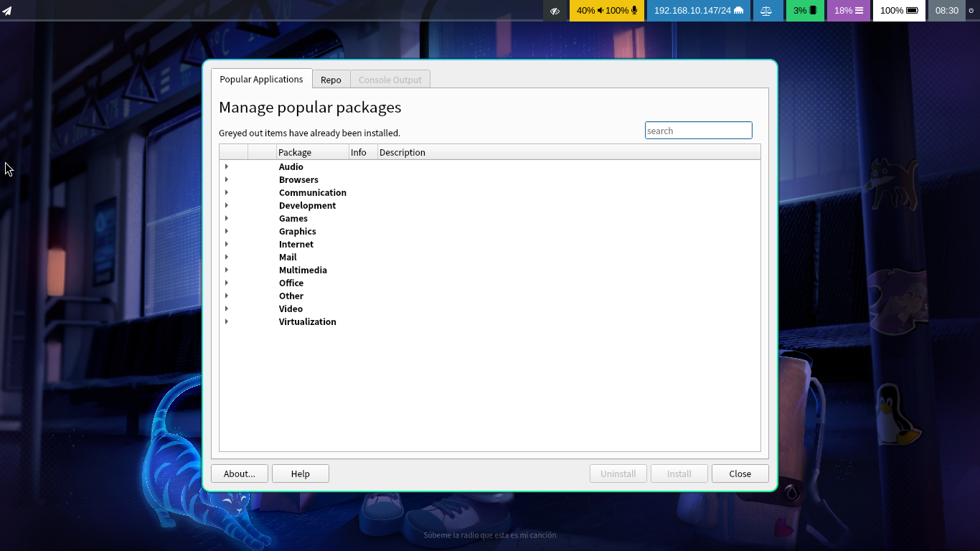This screenshot has width=980, height=551.
Task: Click the Install button
Action: (679, 474)
